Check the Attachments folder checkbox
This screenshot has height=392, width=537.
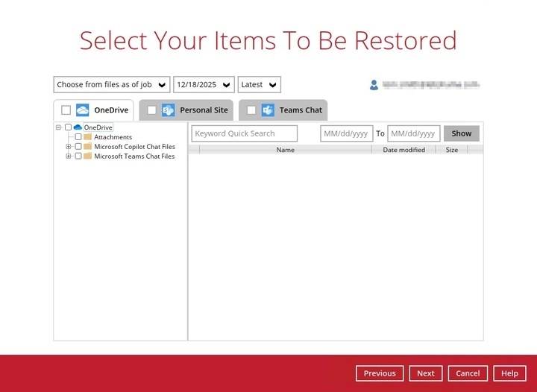pos(78,137)
